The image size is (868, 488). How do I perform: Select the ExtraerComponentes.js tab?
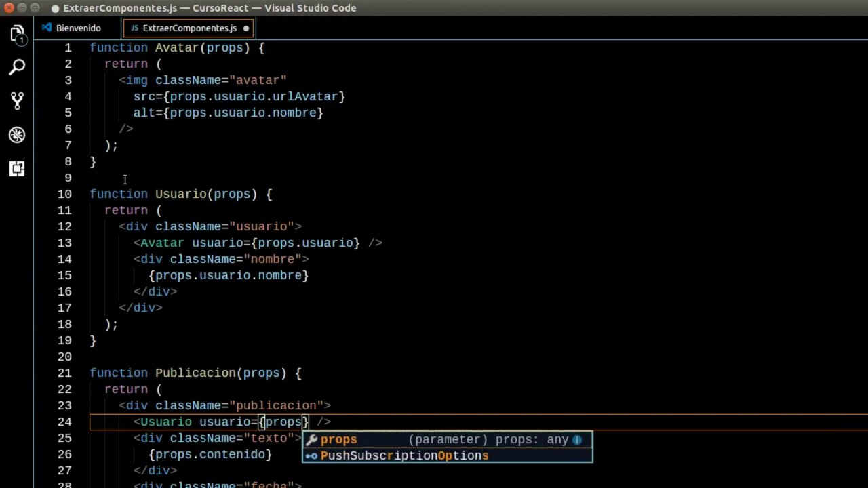[x=189, y=28]
